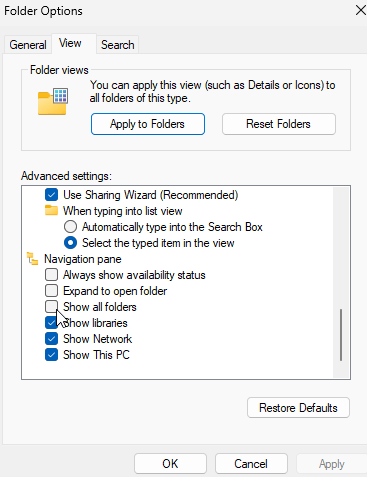Click the folder icon beside When typing into list view
The height and width of the screenshot is (477, 367).
tap(51, 210)
